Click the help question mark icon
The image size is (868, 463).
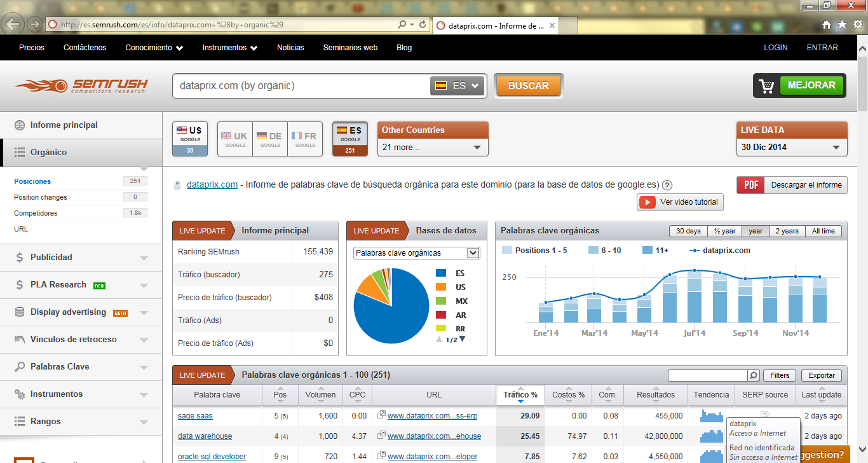click(667, 186)
